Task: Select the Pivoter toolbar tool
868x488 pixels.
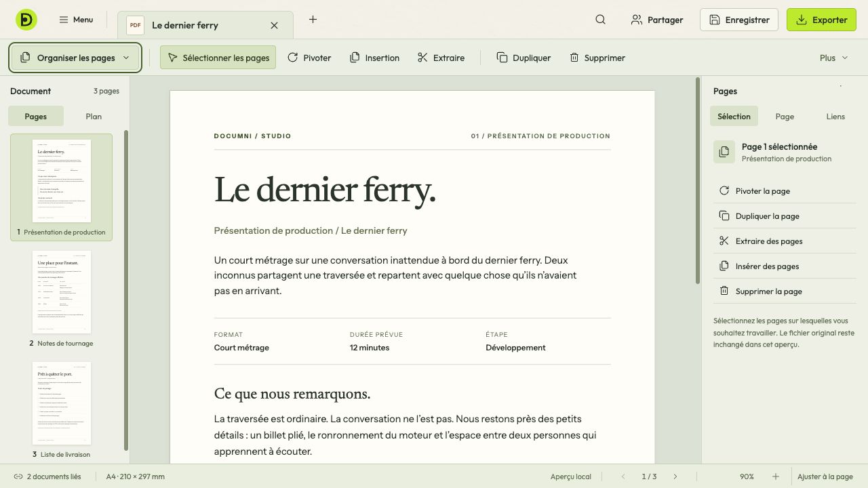Action: [x=309, y=58]
